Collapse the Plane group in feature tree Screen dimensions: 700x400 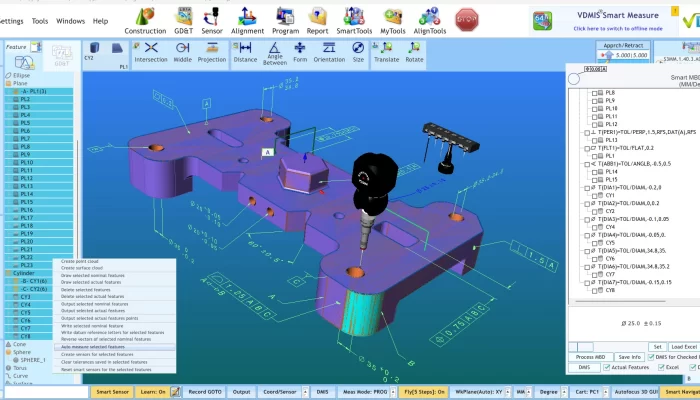click(x=8, y=83)
